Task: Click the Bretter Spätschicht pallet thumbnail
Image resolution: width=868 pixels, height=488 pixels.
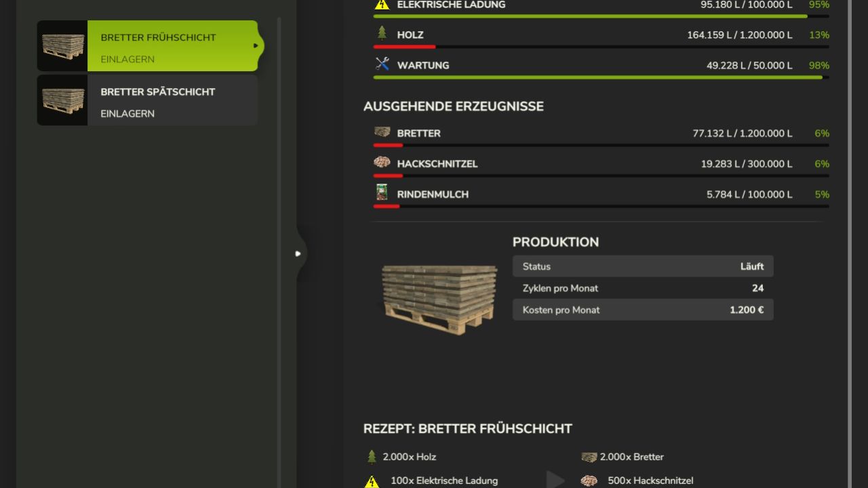Action: coord(63,100)
